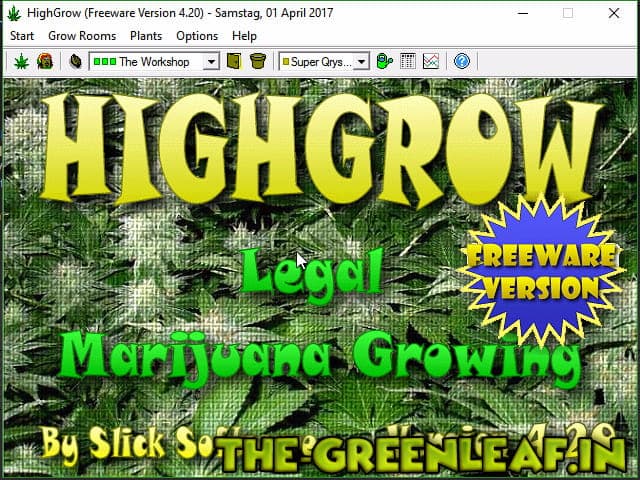The height and width of the screenshot is (480, 640).
Task: Click the green marijuana leaf toolbar icon
Action: point(21,62)
